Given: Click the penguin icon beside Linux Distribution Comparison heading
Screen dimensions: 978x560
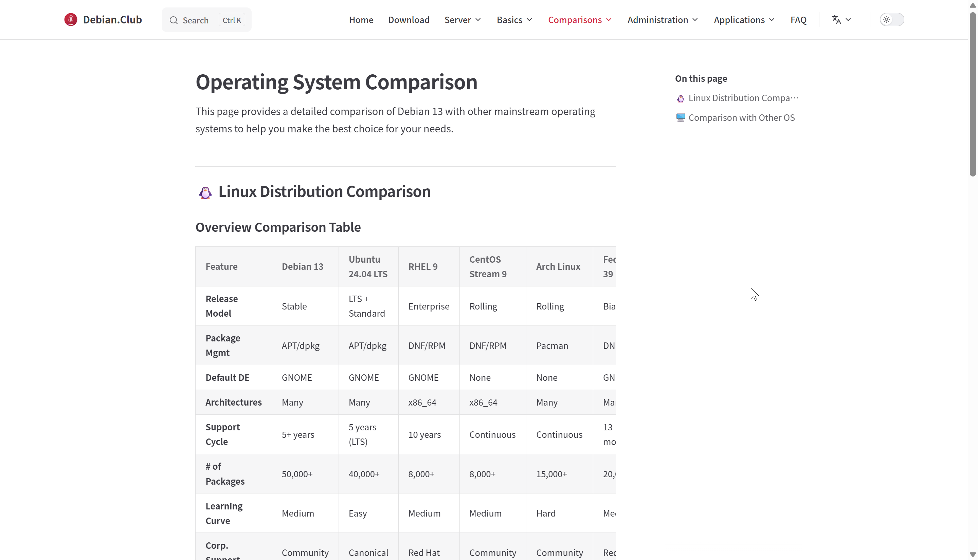Looking at the screenshot, I should click(x=205, y=192).
